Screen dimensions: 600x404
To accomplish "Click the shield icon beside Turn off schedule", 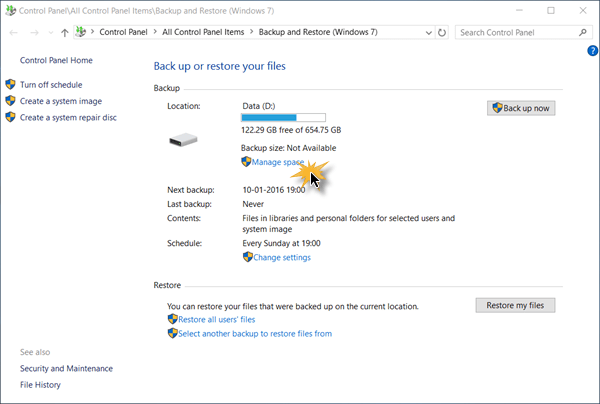I will click(x=11, y=85).
